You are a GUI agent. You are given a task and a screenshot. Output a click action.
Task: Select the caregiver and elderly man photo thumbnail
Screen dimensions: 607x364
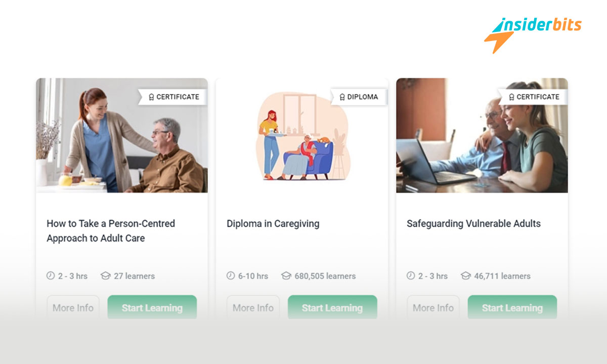coord(122,135)
